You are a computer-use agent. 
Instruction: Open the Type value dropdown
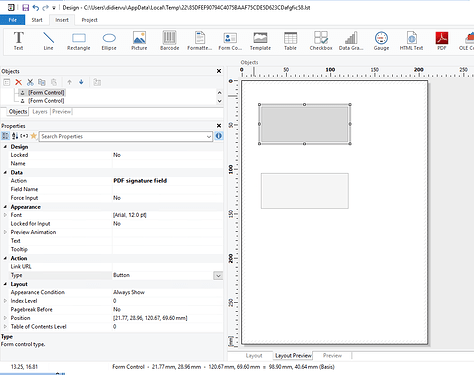tap(218, 276)
